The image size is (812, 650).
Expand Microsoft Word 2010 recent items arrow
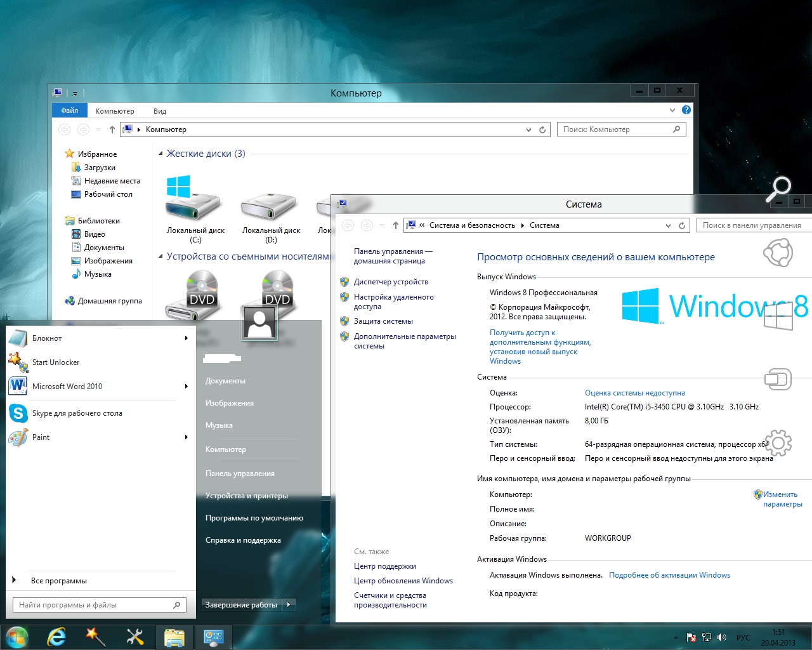tap(186, 387)
